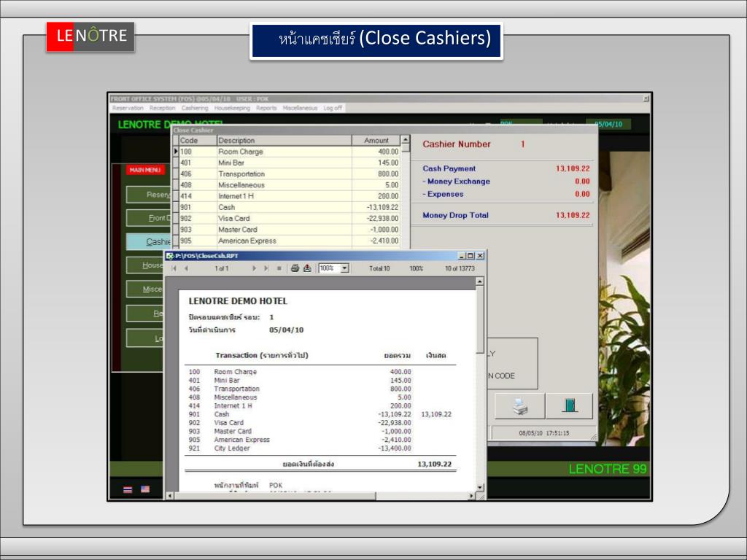747x560 pixels.
Task: Click the Cashier Number label
Action: pyautogui.click(x=457, y=144)
